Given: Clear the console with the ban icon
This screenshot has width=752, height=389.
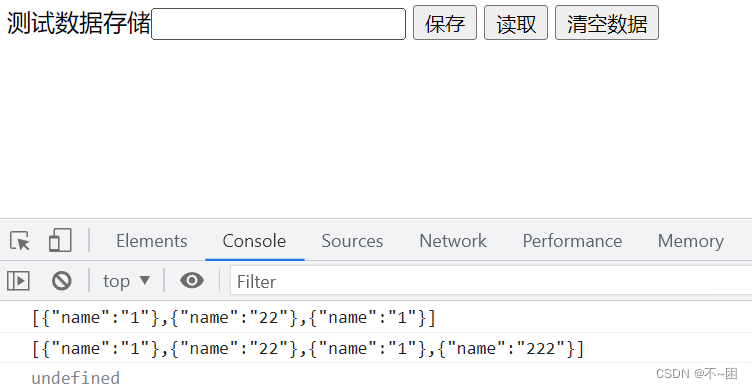Looking at the screenshot, I should click(x=62, y=281).
